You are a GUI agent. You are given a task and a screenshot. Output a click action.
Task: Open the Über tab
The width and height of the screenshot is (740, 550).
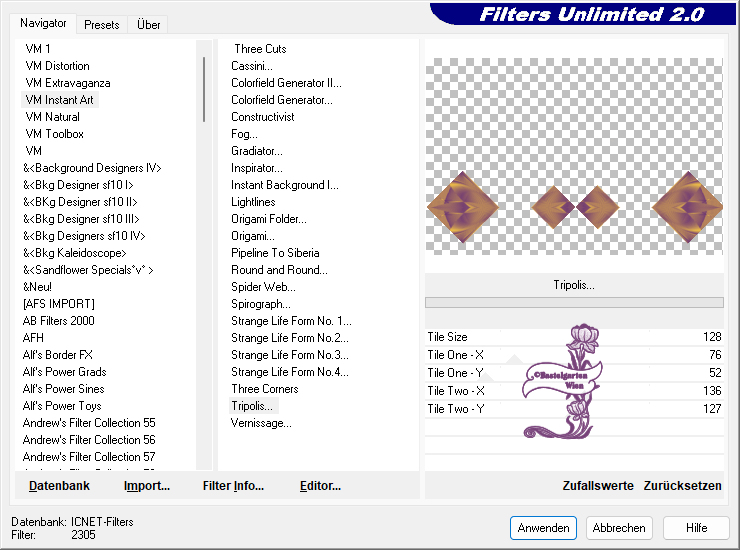coord(148,25)
